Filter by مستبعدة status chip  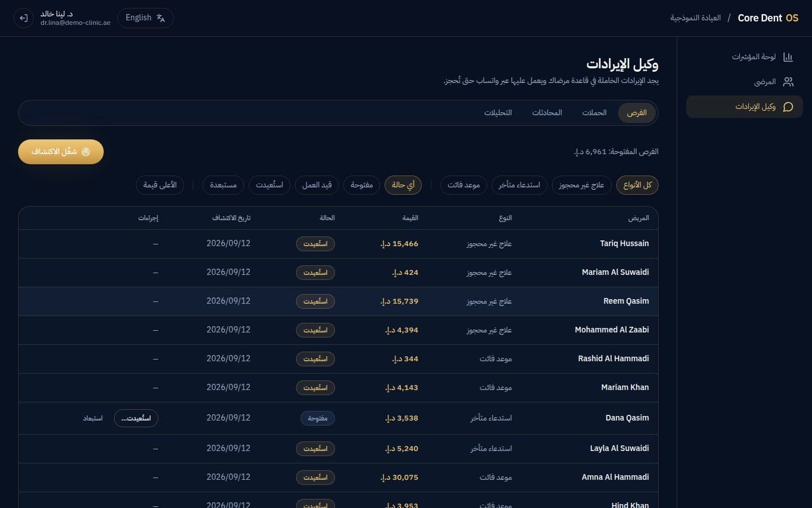pyautogui.click(x=223, y=185)
